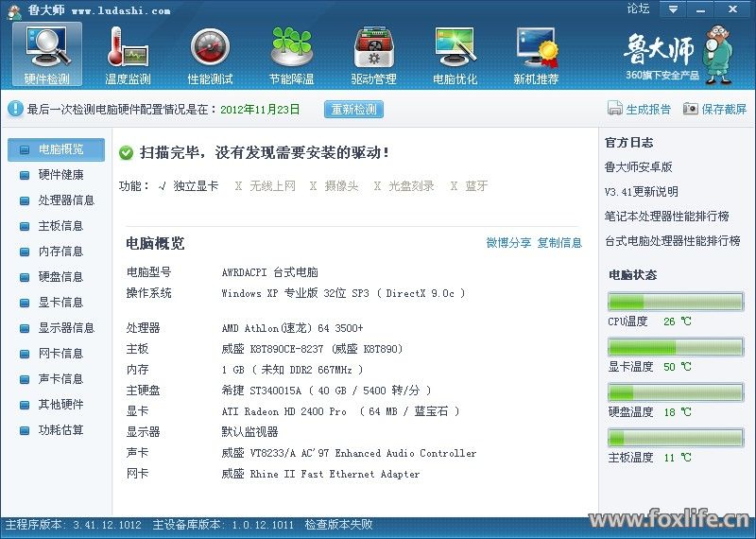This screenshot has width=756, height=539.
Task: Click the 检查版本失败 status bar text
Action: click(338, 525)
